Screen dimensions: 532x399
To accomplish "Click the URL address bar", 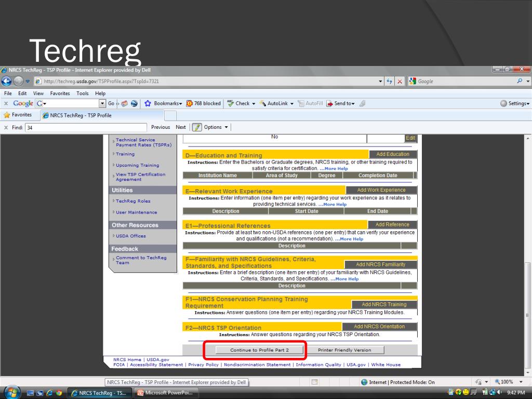I will [206, 82].
